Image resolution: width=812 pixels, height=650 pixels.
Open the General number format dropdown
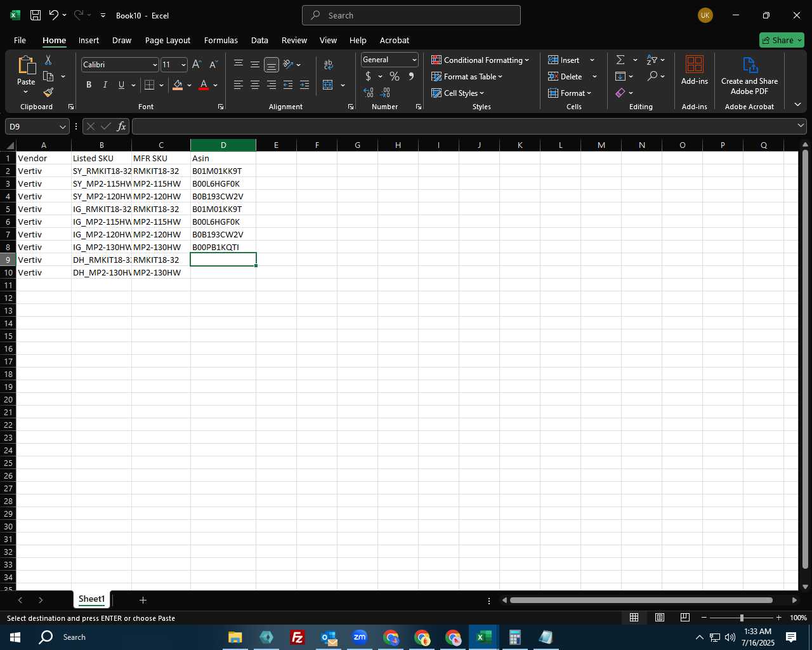[414, 60]
